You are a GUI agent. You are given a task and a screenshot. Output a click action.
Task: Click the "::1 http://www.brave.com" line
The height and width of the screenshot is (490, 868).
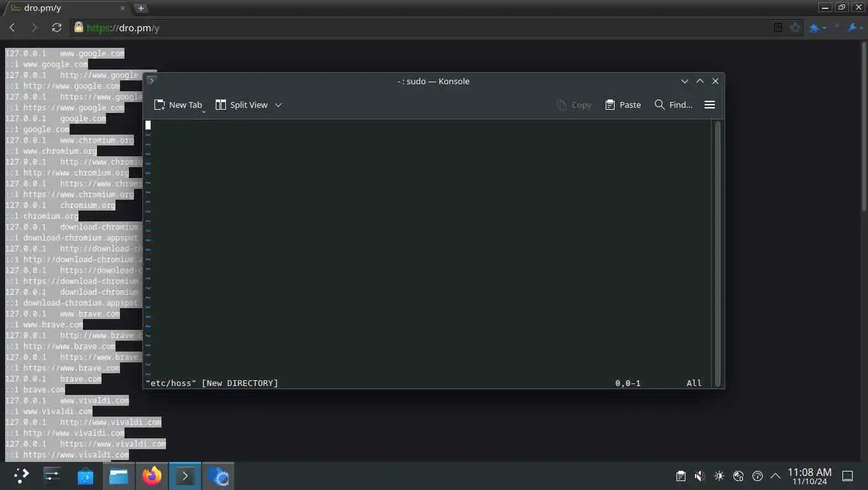coord(61,346)
